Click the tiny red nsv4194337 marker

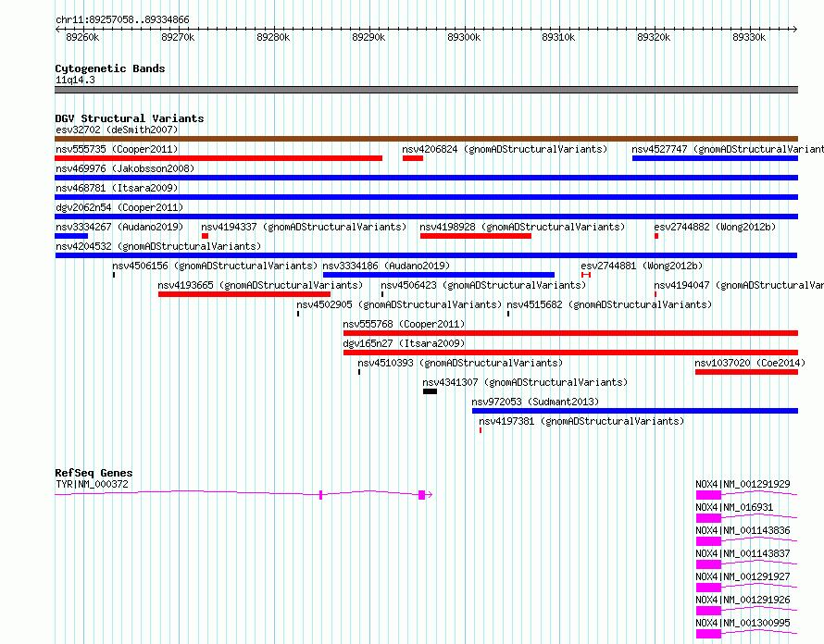[x=205, y=236]
